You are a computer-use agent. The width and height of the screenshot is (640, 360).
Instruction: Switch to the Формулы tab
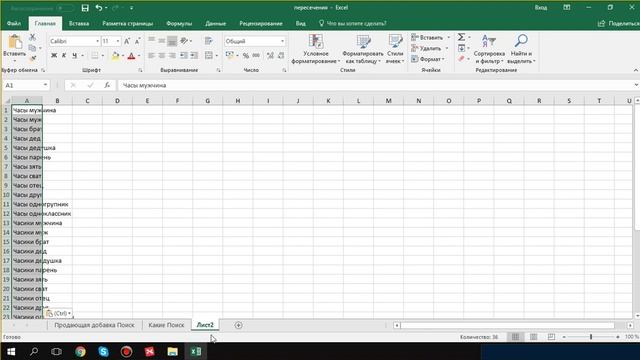point(179,24)
